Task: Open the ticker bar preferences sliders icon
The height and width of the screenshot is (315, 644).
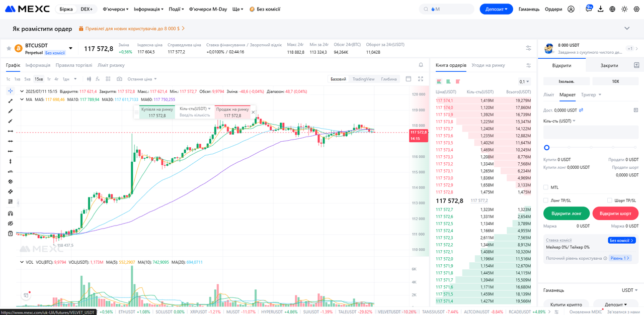Action: (528, 48)
